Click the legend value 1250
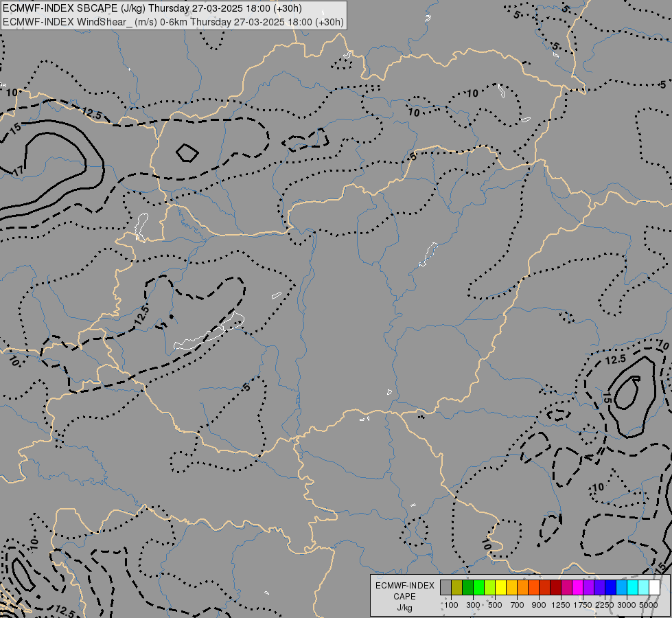Screen dimensions: 672x618 [561, 605]
